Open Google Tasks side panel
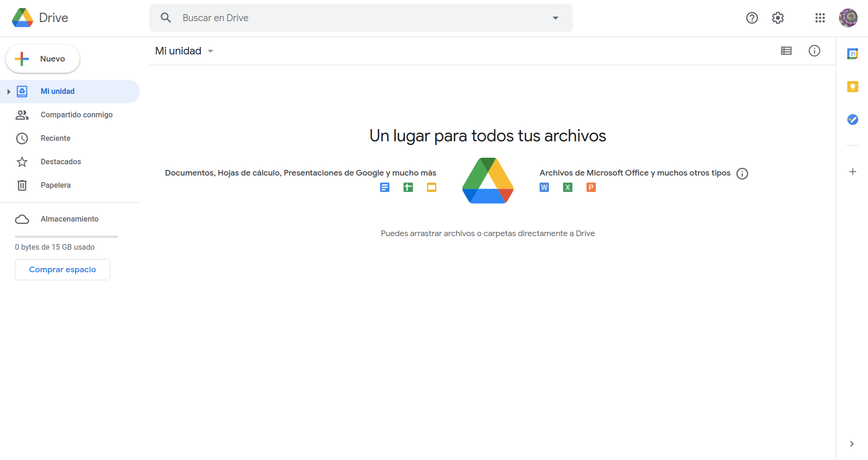 tap(853, 120)
